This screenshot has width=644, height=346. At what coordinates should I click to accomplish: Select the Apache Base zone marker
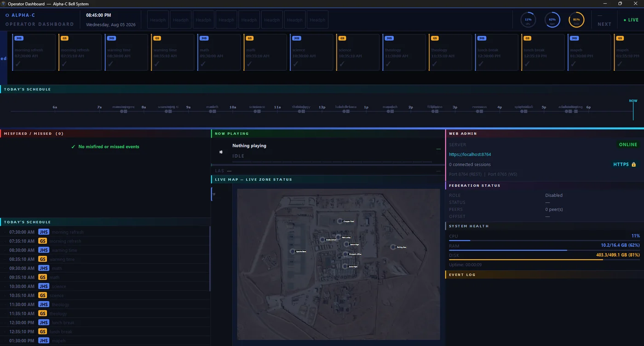(292, 252)
